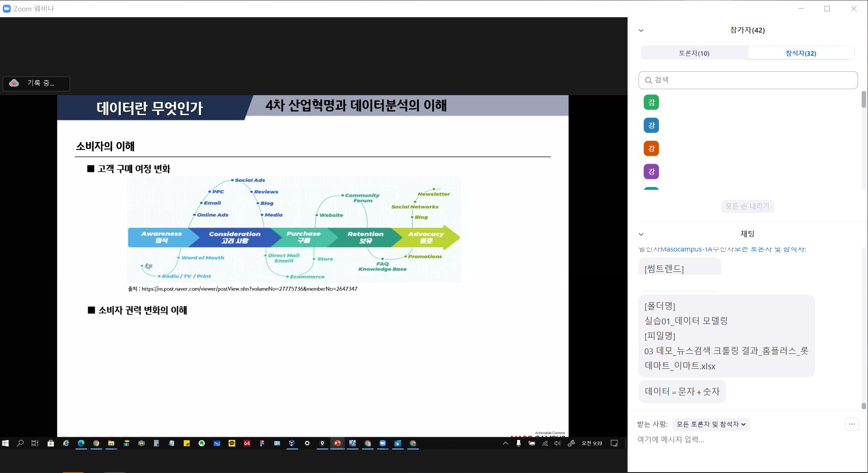Click the naver post source URL on slide
Screen dimensions: 868x473
pyautogui.click(x=249, y=289)
